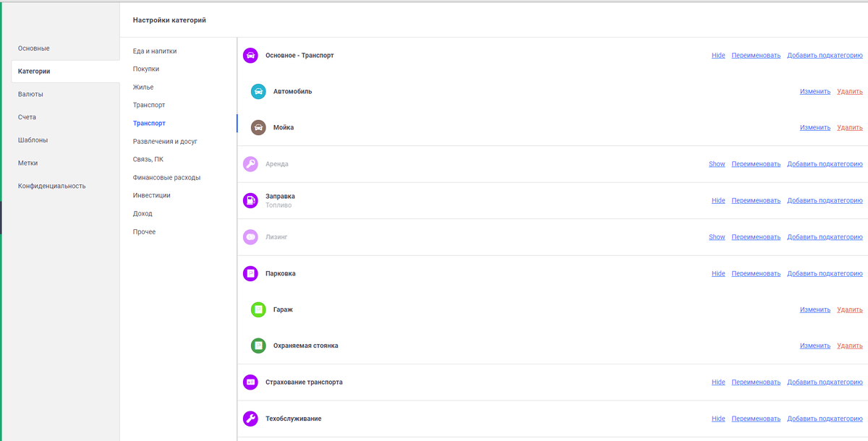Screen dimensions: 868x441
Task: Click the brown Мойка icon
Action: click(x=258, y=127)
